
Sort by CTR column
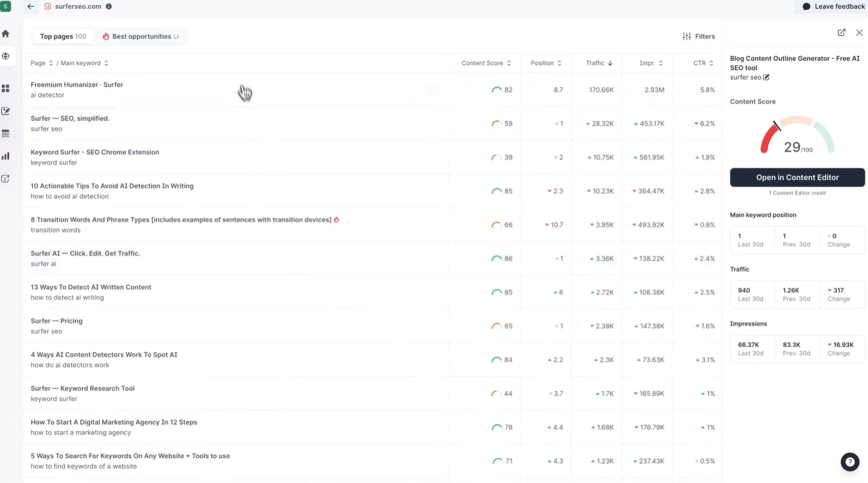point(704,63)
